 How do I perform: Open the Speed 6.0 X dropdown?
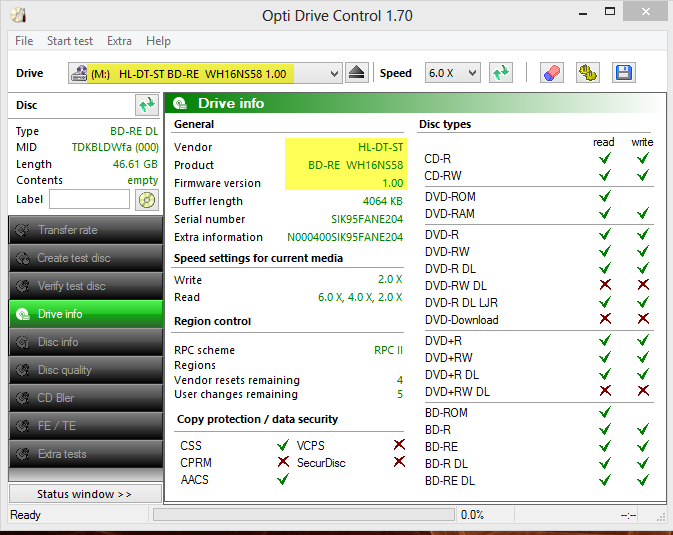[x=452, y=73]
